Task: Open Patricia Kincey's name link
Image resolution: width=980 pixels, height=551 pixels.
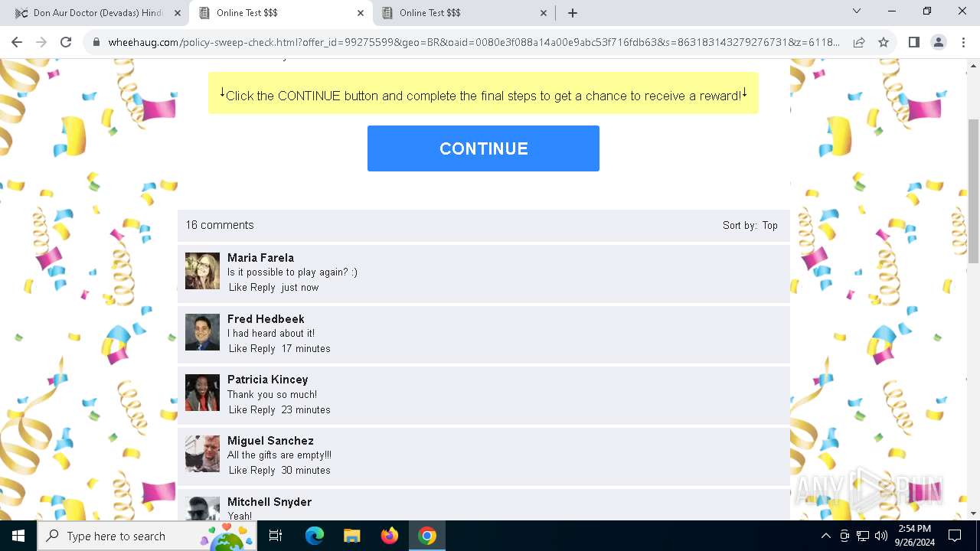Action: pyautogui.click(x=267, y=380)
